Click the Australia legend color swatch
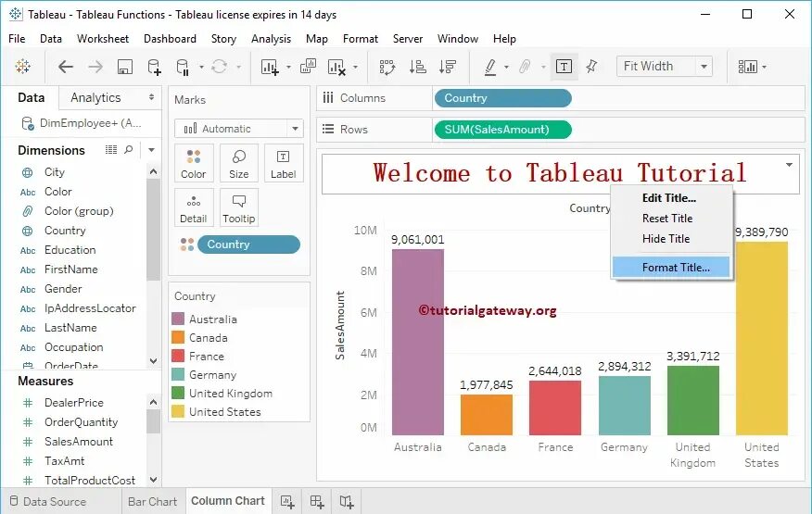Image resolution: width=812 pixels, height=514 pixels. coord(178,319)
